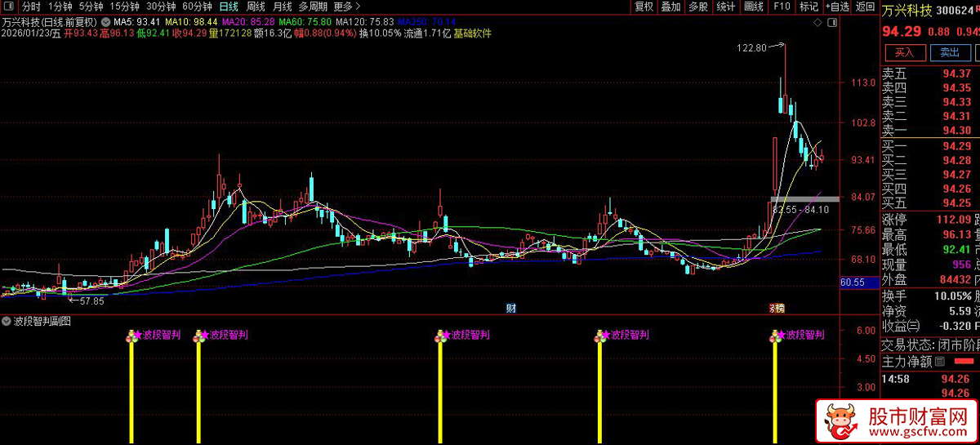This screenshot has height=445, width=980.
Task: Open the 复权 adjustment menu
Action: pyautogui.click(x=644, y=7)
